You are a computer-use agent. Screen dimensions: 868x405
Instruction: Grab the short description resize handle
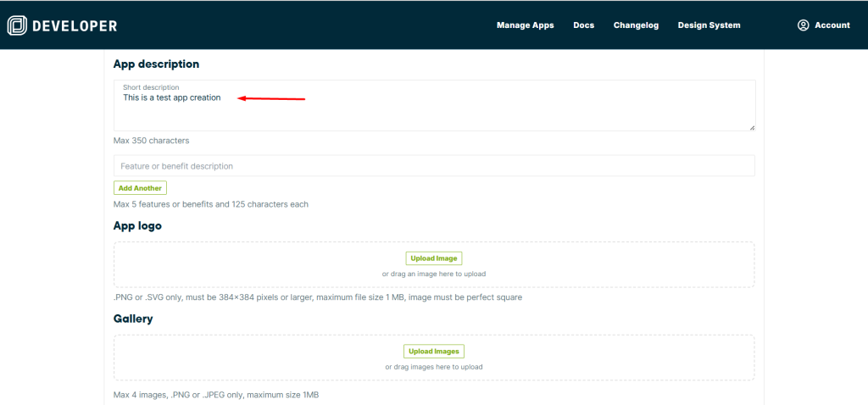(x=751, y=127)
